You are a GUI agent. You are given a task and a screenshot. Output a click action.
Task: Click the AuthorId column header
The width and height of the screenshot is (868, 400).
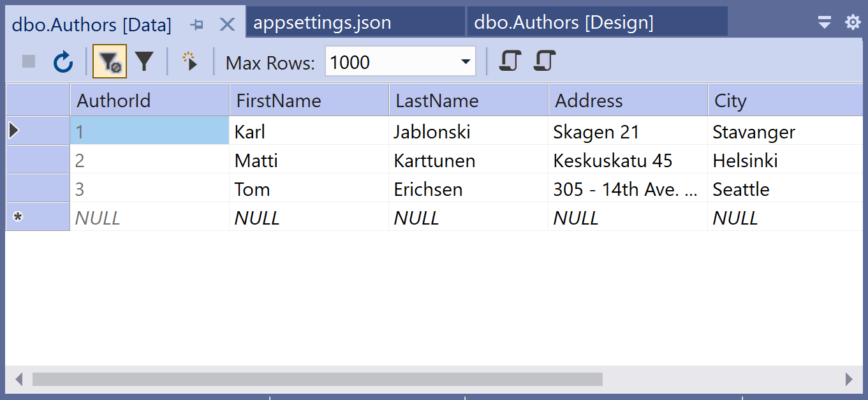tap(150, 100)
